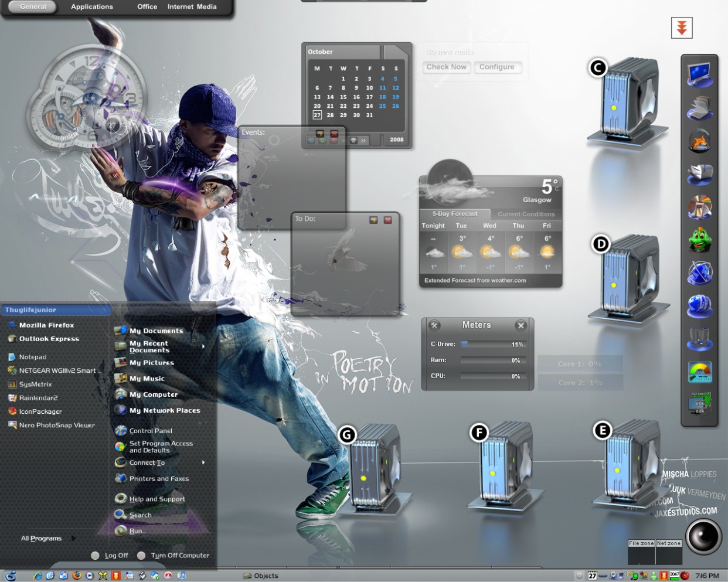Expand Connect To submenu arrow
Image resolution: width=728 pixels, height=582 pixels.
coord(203,462)
